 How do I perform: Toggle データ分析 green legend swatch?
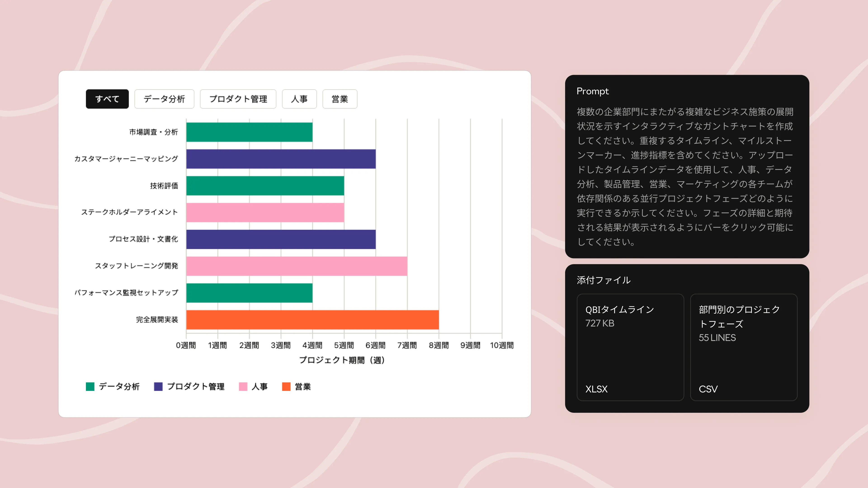click(90, 387)
